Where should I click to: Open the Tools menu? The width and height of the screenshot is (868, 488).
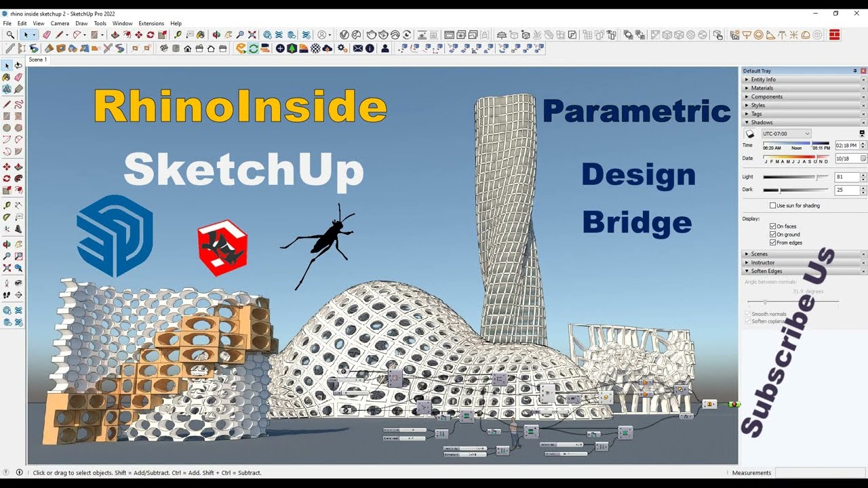(100, 23)
